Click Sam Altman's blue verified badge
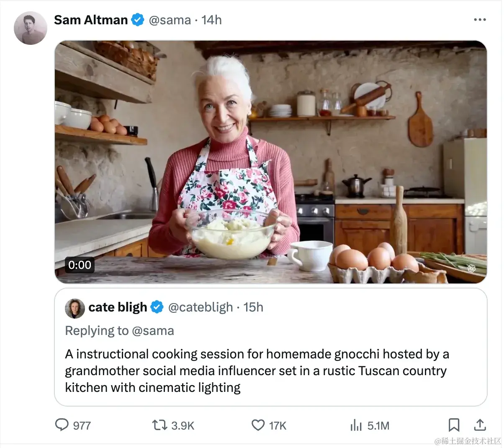The image size is (504, 448). pos(138,20)
